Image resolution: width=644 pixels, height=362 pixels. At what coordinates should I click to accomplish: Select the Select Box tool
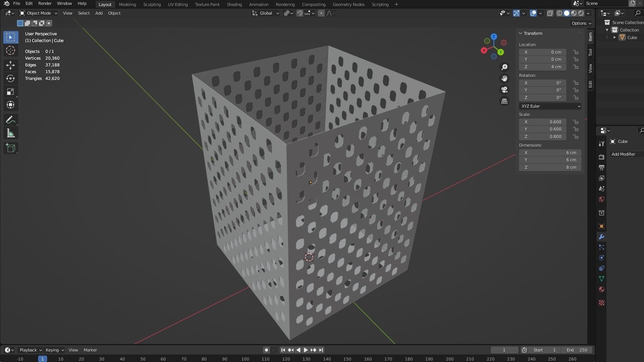[11, 37]
